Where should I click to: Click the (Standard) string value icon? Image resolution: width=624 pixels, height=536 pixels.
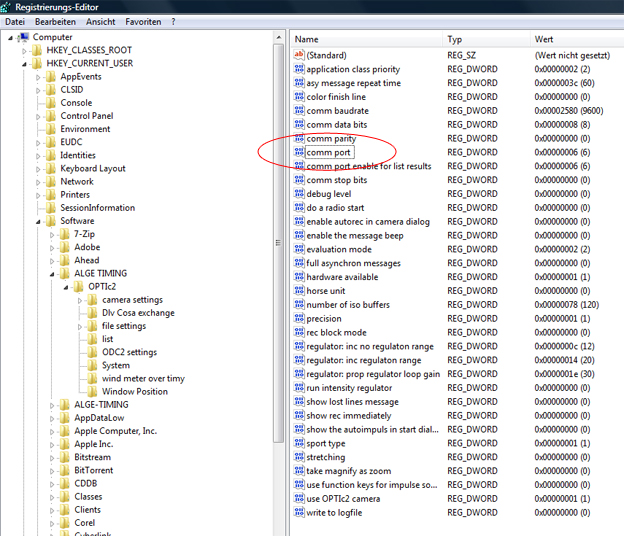[x=299, y=55]
